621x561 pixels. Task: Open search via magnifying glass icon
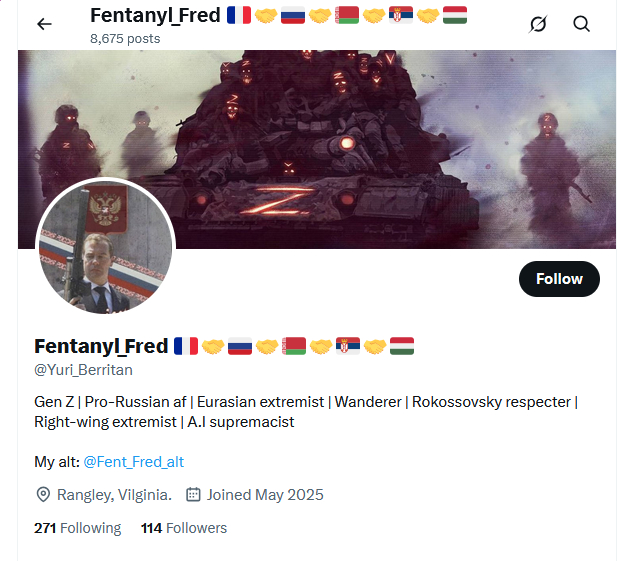tap(581, 24)
